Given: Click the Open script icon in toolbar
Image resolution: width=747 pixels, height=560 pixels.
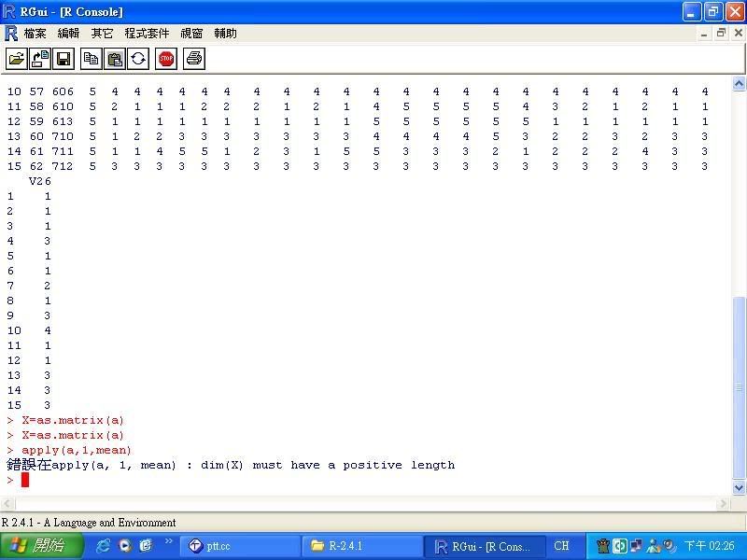Looking at the screenshot, I should [17, 59].
